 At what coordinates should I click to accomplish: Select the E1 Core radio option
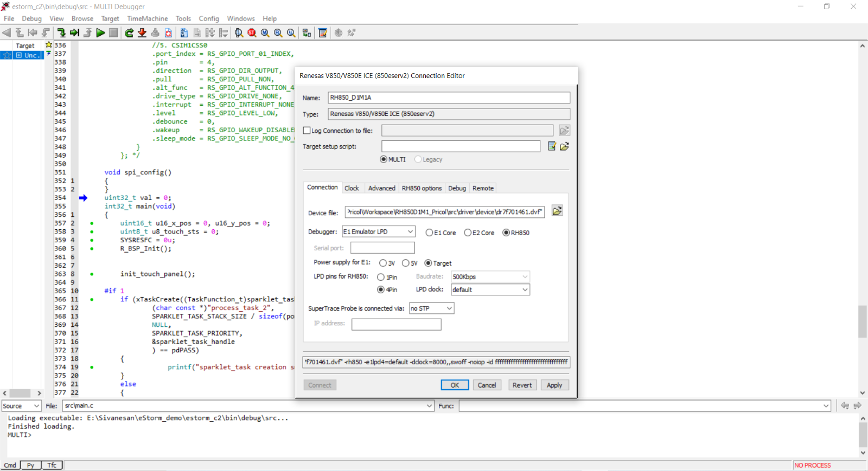pyautogui.click(x=429, y=233)
